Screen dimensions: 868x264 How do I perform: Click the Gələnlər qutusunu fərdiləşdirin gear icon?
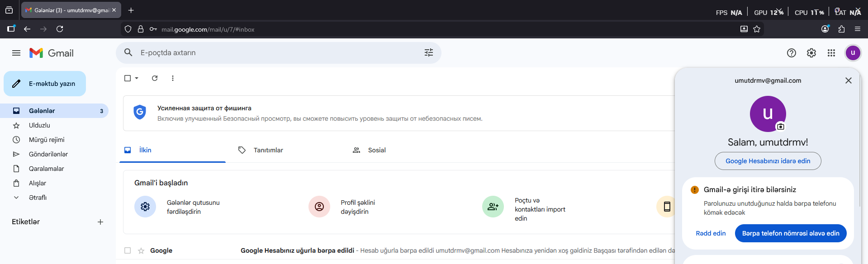point(145,207)
